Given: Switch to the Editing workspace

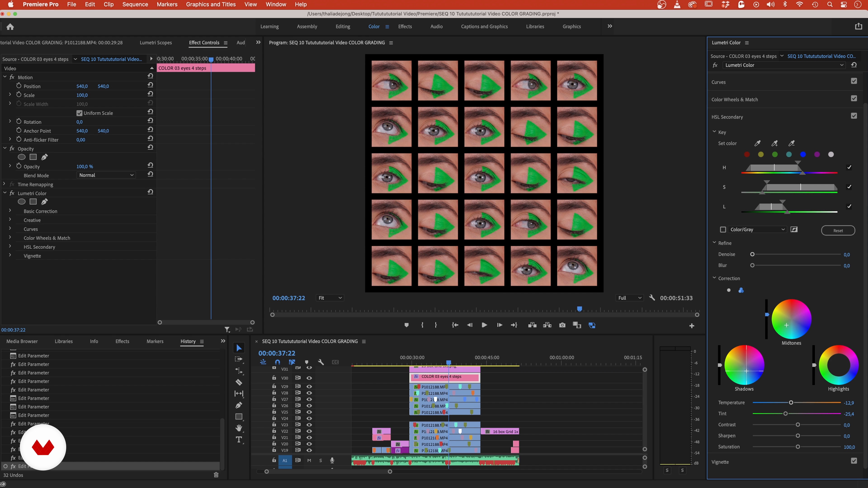Looking at the screenshot, I should (343, 27).
